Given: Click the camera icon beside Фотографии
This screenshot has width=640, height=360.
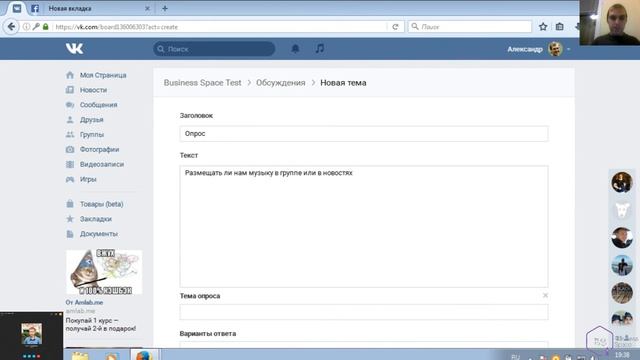Looking at the screenshot, I should tap(70, 149).
